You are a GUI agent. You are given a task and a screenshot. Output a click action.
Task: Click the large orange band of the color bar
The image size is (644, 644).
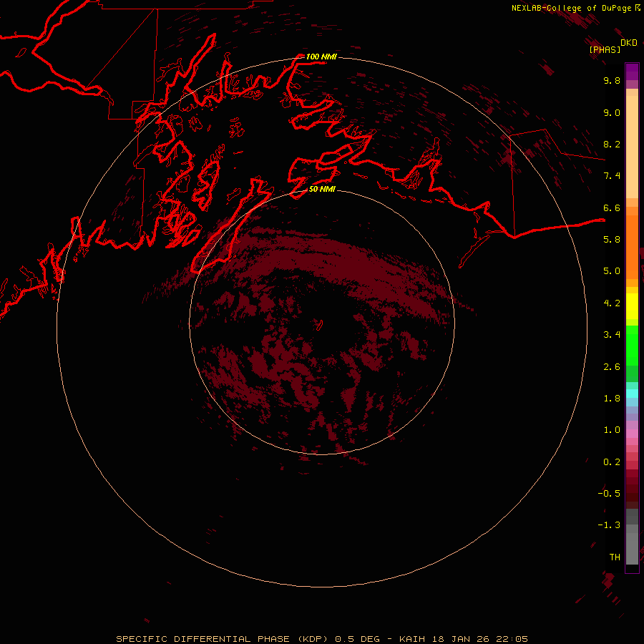click(632, 246)
